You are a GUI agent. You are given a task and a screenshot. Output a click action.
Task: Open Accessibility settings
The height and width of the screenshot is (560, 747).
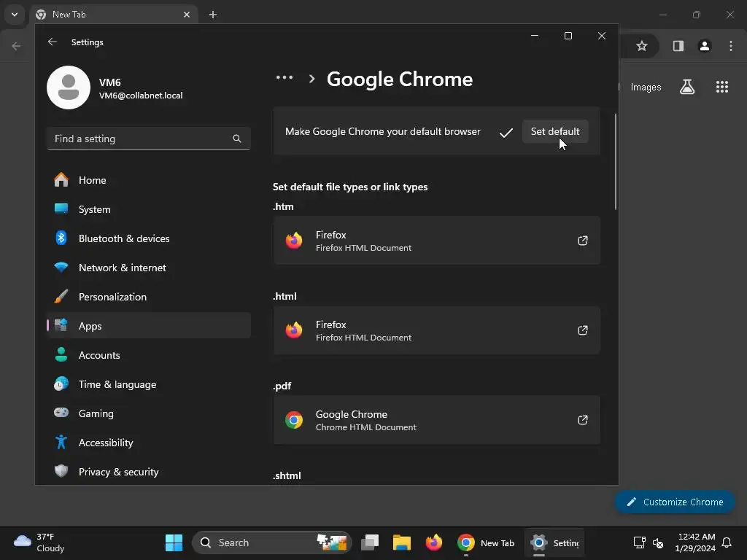click(x=149, y=443)
